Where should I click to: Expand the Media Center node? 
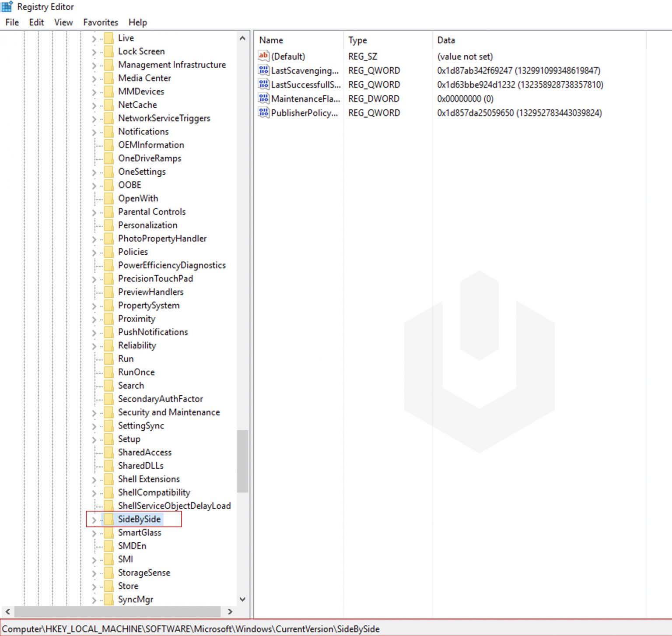pos(94,78)
